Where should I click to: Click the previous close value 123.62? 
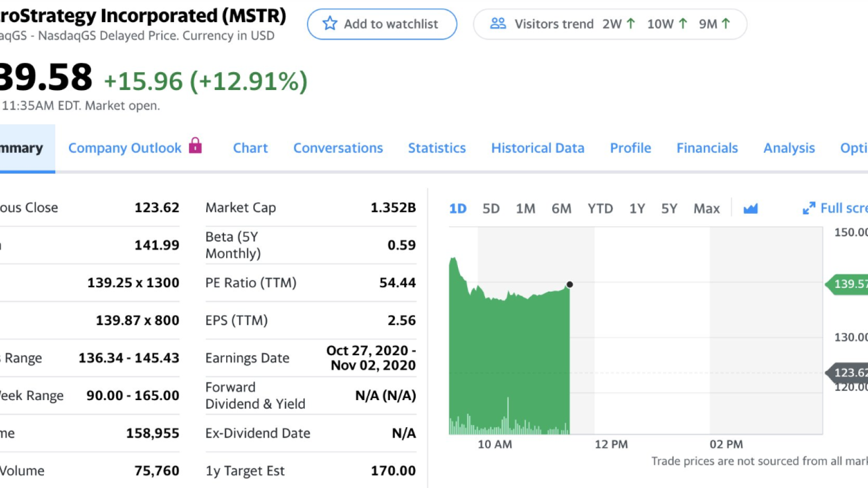pos(157,208)
